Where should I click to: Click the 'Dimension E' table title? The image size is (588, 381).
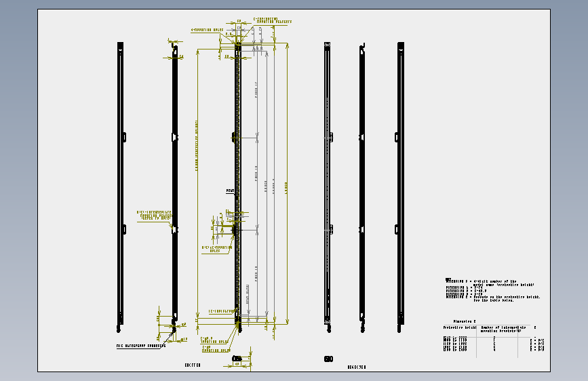tap(465, 321)
